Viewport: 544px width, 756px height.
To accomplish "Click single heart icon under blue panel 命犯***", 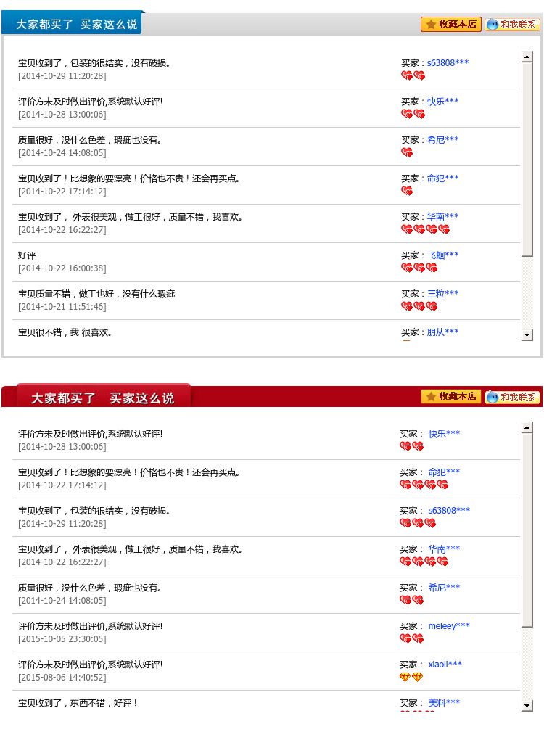I will coord(407,192).
